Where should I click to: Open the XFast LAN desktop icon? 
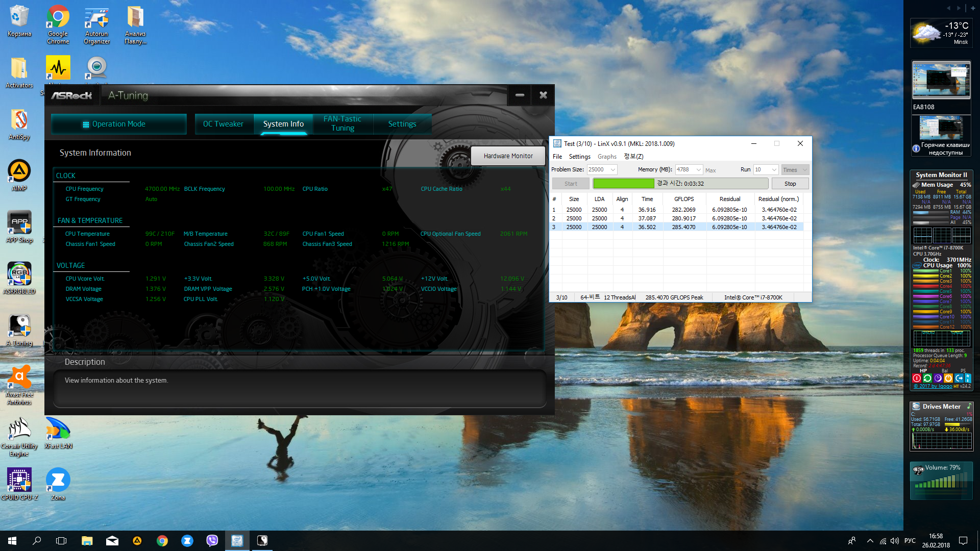[x=58, y=429]
